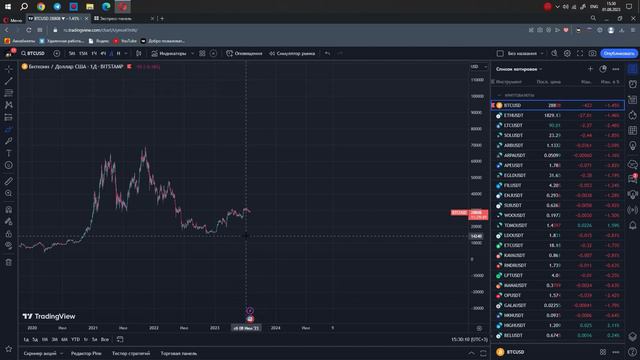Open the Симулятор рынка replay button
This screenshot has width=640, height=360.
coord(292,53)
